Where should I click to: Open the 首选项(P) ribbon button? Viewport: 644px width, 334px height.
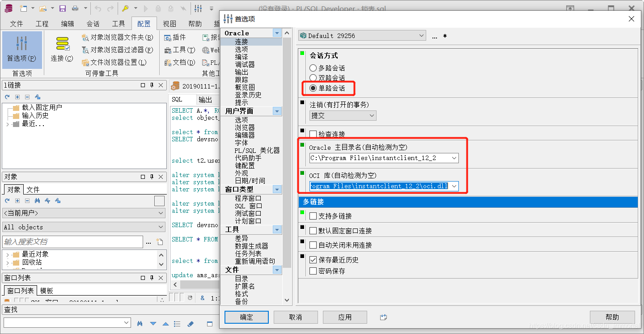[x=21, y=50]
